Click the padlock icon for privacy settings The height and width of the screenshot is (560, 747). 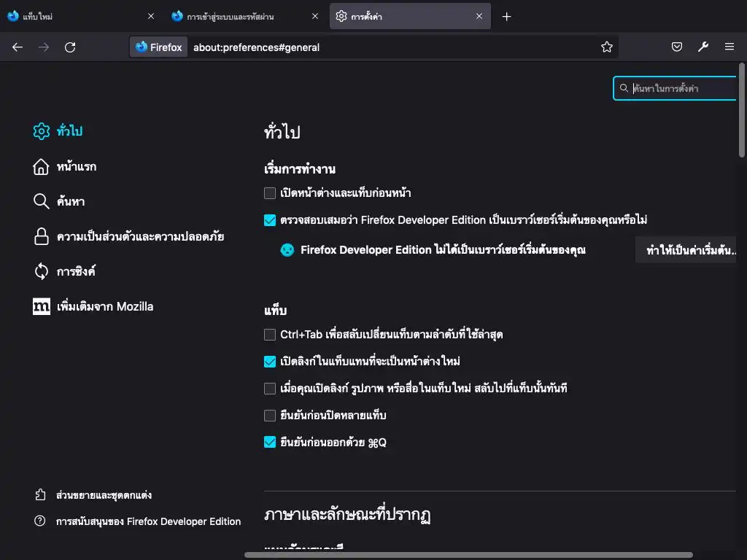[42, 236]
